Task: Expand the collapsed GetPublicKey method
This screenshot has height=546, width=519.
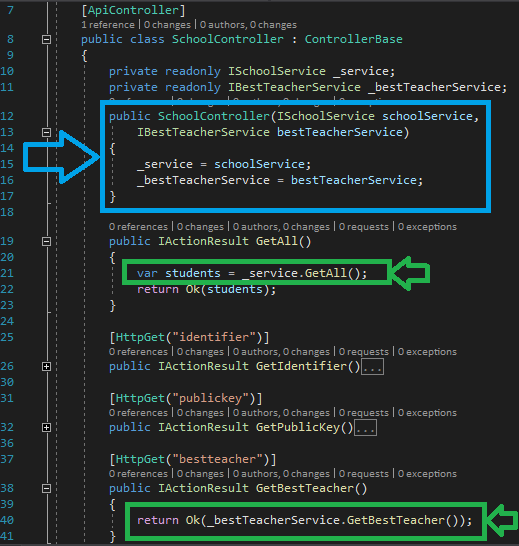Action: tap(46, 428)
